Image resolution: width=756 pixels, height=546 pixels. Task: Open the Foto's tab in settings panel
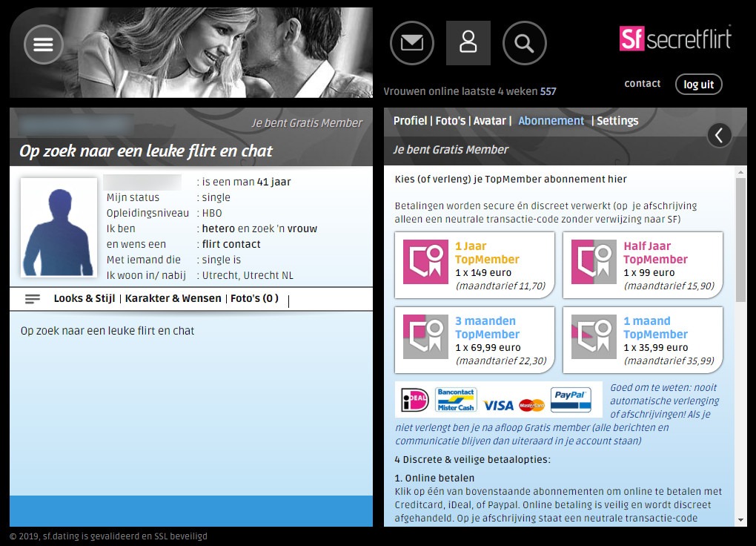click(451, 121)
